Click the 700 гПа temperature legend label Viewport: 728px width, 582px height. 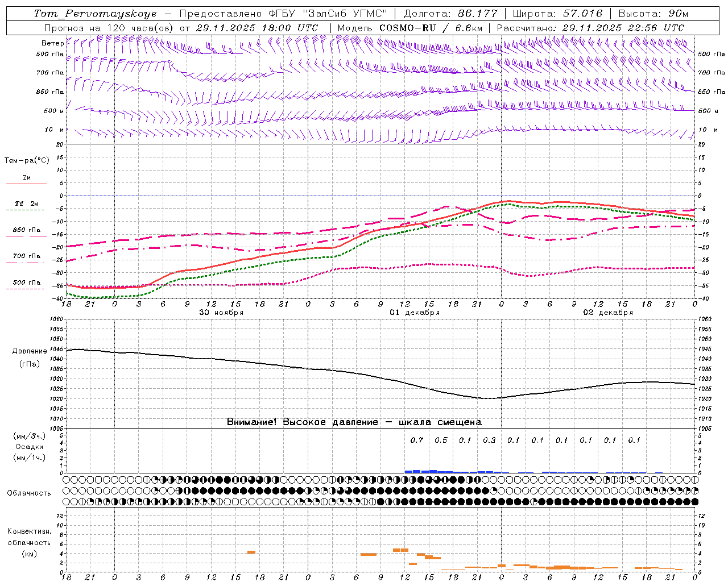click(x=26, y=256)
